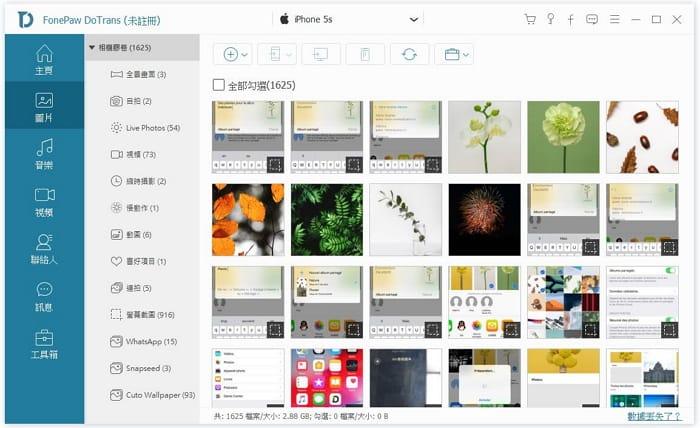The image size is (700, 428).
Task: Open the 音樂 music section
Action: tap(44, 154)
